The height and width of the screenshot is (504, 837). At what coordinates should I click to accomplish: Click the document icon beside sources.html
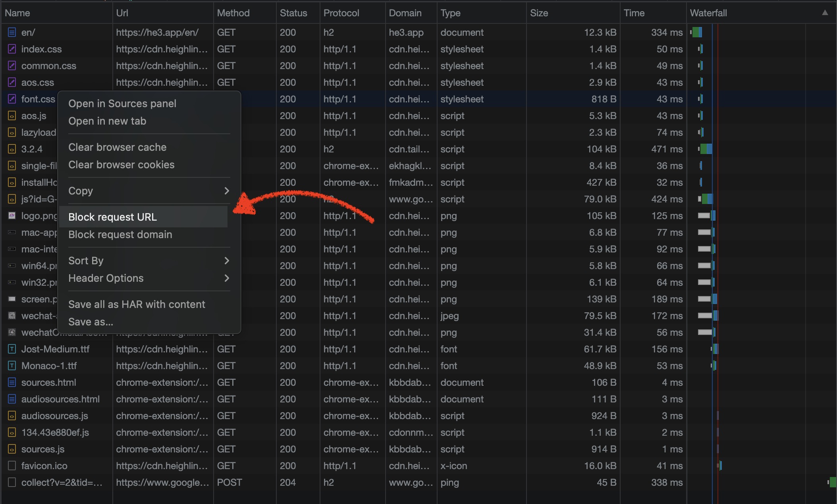point(12,383)
